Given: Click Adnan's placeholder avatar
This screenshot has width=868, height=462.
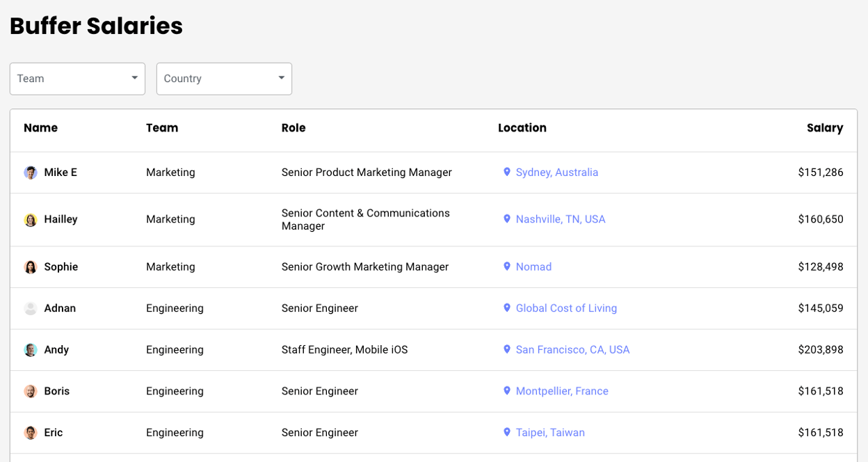Looking at the screenshot, I should point(31,308).
